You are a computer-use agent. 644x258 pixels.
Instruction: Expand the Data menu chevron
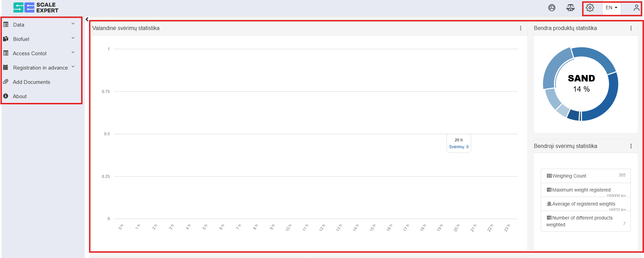coord(73,24)
